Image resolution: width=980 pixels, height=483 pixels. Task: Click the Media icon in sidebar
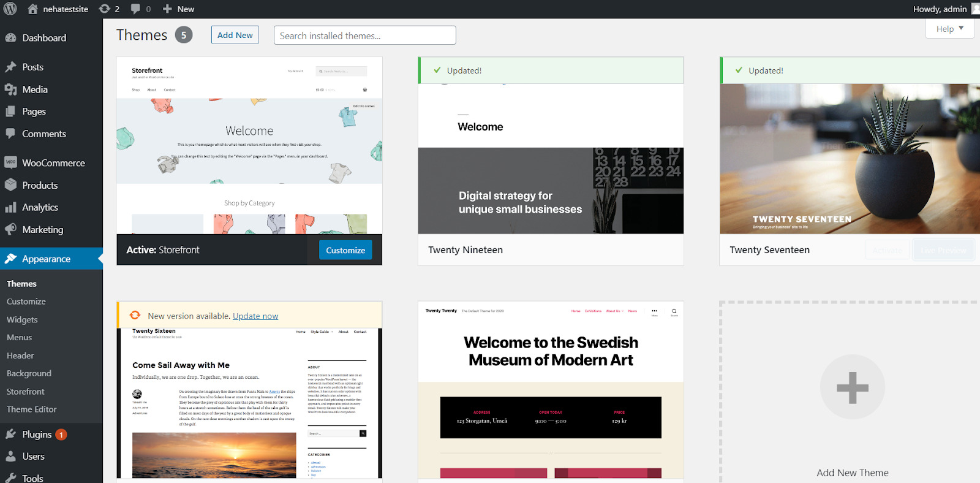point(10,89)
